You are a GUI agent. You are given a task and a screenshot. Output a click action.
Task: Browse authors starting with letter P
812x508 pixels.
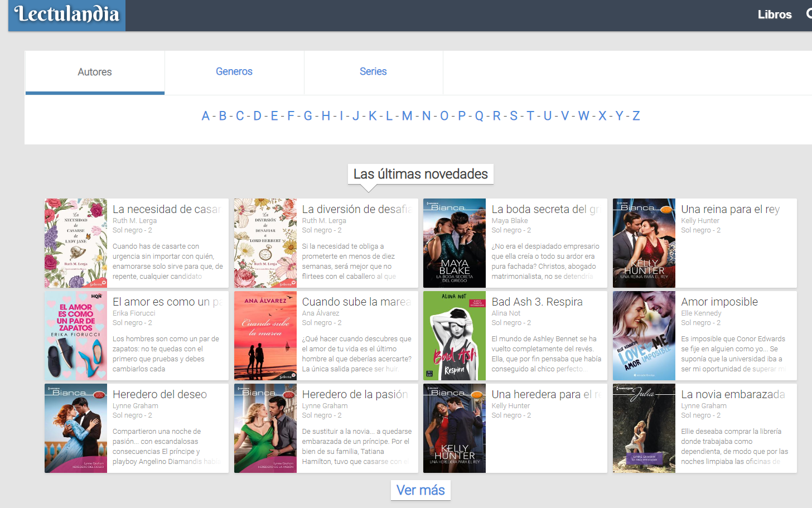[x=462, y=116]
